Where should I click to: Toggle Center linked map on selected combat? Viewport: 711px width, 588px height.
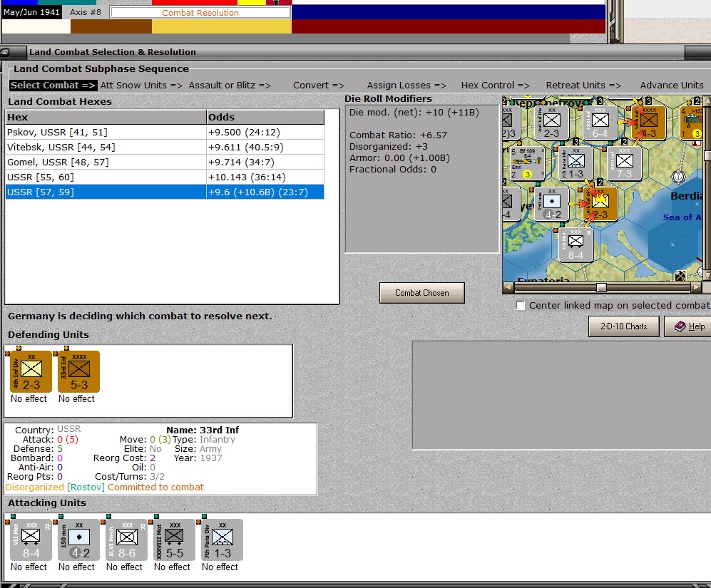coord(521,306)
